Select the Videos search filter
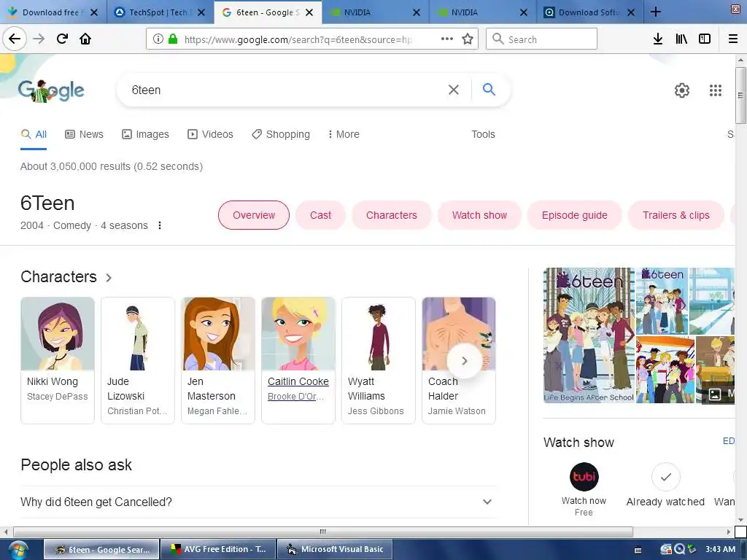The image size is (747, 560). pos(210,134)
